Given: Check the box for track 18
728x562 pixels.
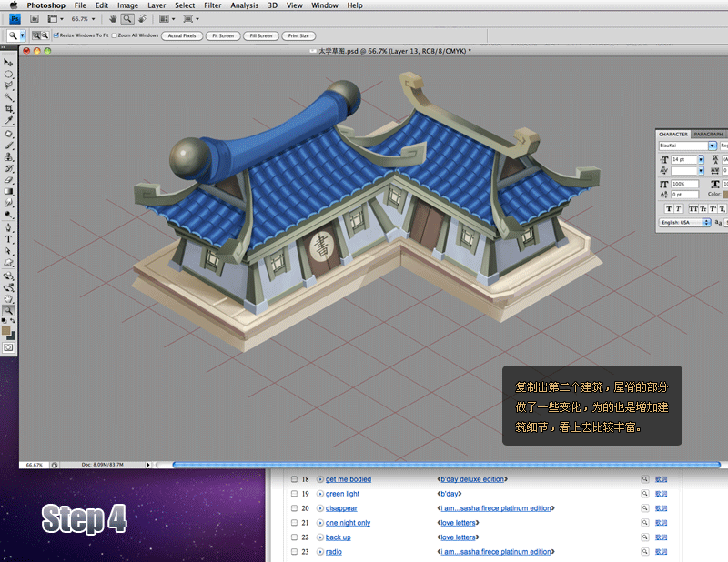Looking at the screenshot, I should point(294,479).
